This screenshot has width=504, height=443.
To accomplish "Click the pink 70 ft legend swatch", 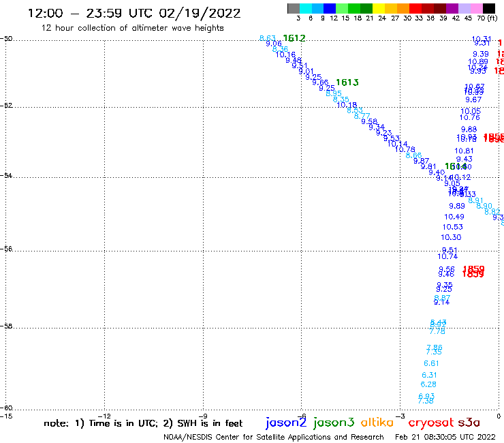I will click(x=477, y=8).
